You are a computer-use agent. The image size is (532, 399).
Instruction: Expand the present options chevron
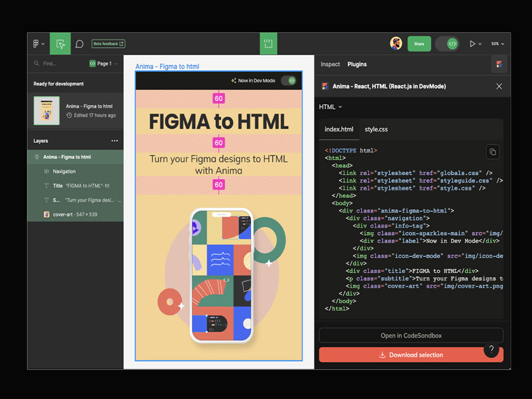480,44
